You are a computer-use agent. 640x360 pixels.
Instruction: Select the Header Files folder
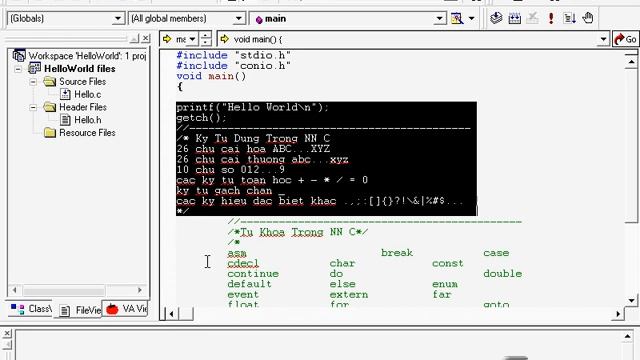[83, 107]
